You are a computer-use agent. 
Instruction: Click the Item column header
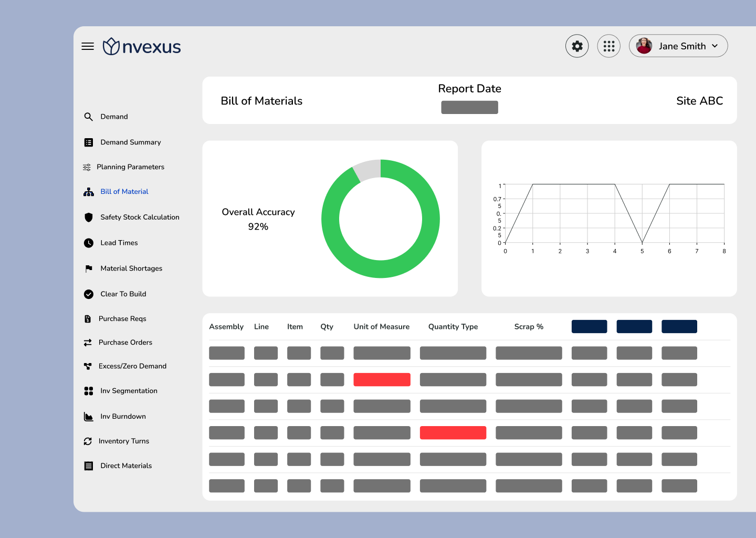click(x=295, y=327)
